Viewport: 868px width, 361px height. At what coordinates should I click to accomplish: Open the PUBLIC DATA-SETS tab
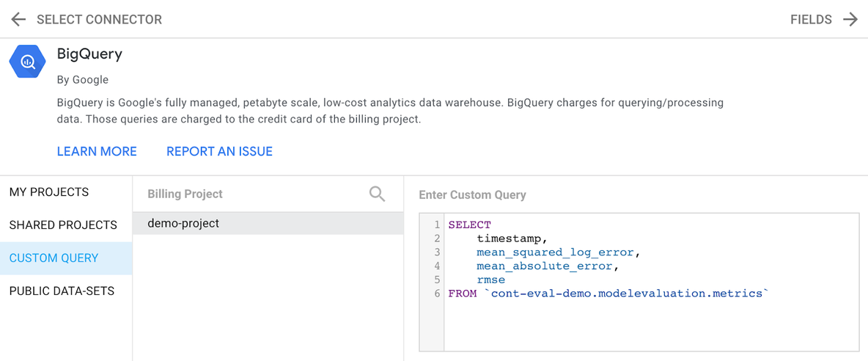coord(66,291)
